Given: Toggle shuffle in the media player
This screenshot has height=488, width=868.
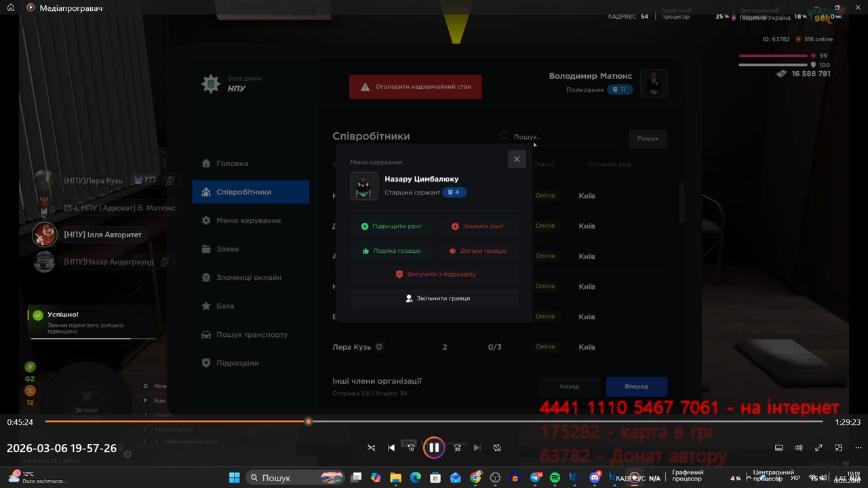Looking at the screenshot, I should 371,448.
